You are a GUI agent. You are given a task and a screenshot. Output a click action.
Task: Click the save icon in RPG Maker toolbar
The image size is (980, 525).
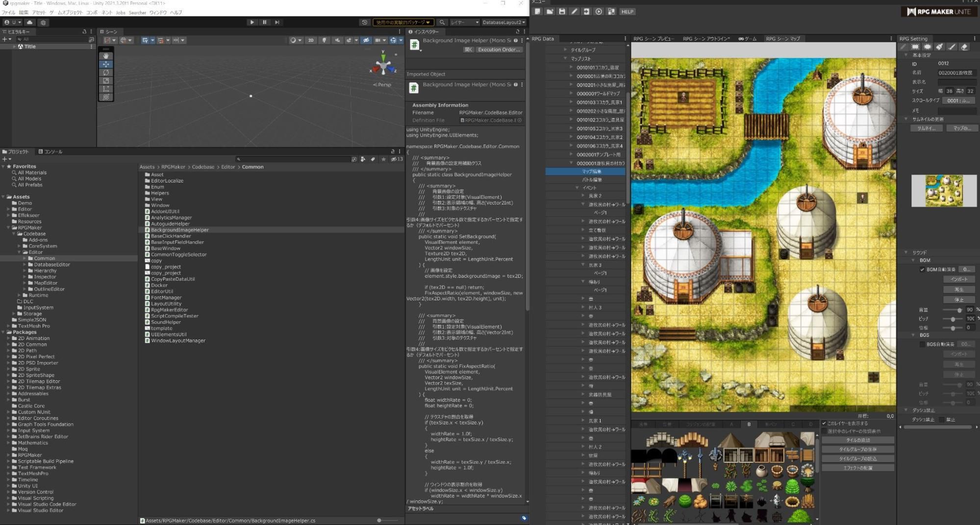click(x=562, y=12)
